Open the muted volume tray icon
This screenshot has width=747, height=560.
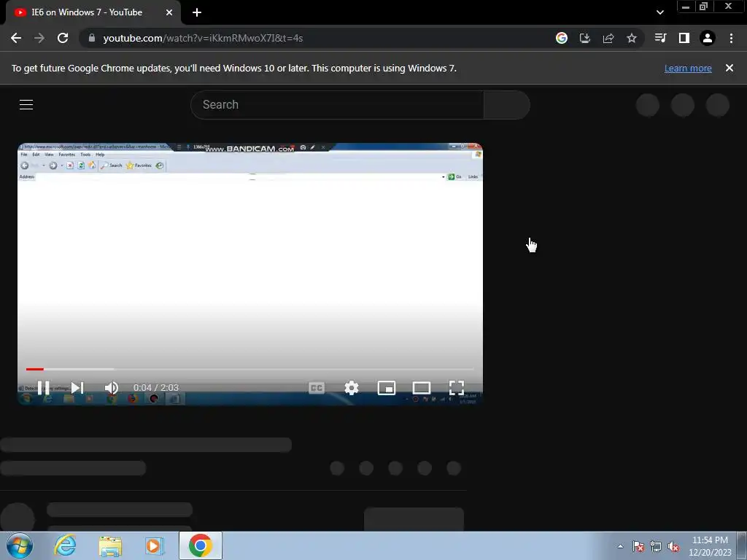[673, 546]
